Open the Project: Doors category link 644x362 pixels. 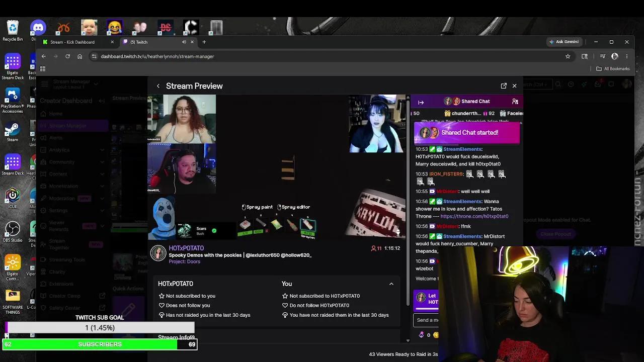184,261
